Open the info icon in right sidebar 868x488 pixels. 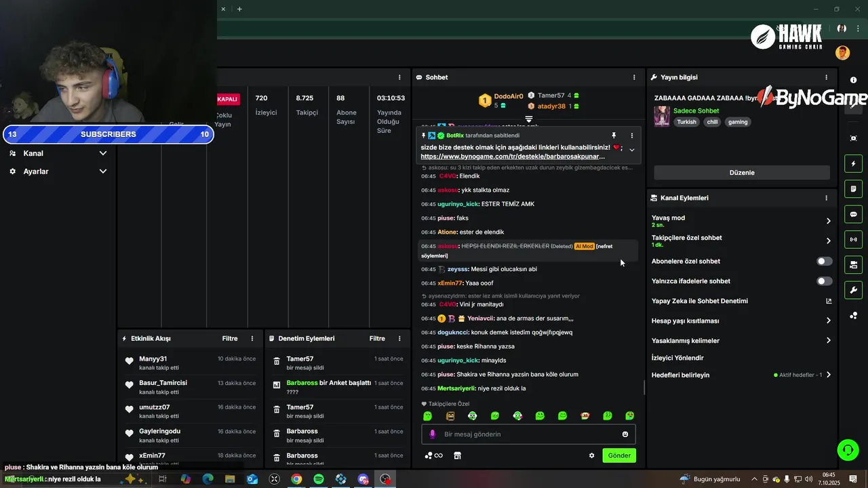[x=853, y=80]
